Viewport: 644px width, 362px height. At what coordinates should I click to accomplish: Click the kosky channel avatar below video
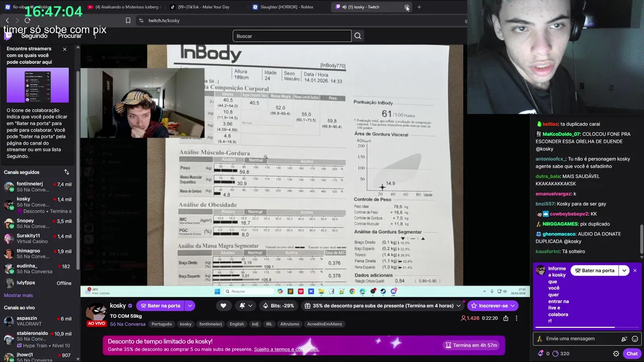tap(97, 312)
